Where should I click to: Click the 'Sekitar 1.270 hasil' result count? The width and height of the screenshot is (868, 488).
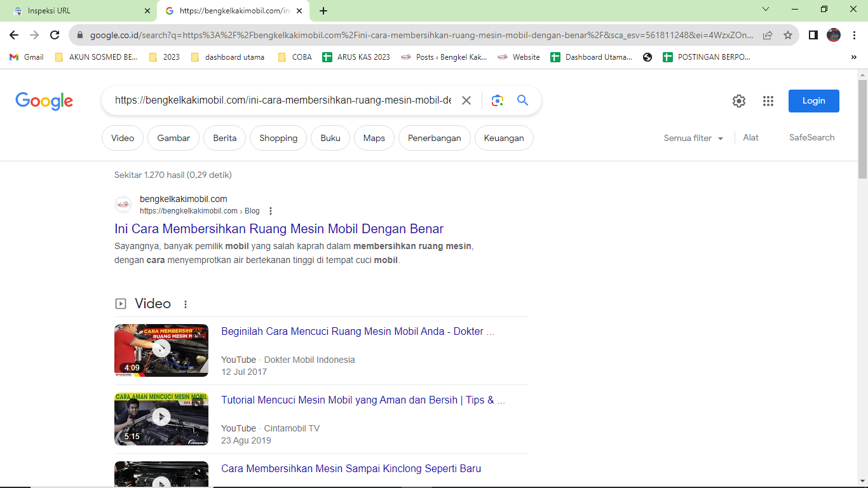tap(173, 175)
